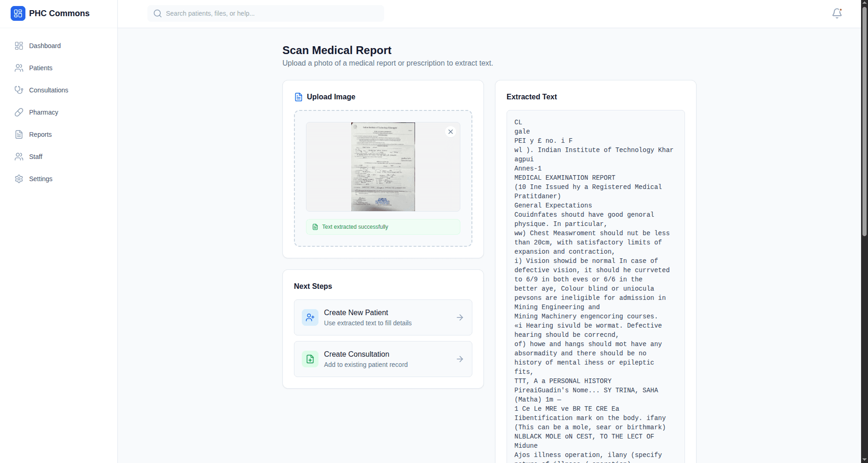
Task: Remove the uploaded image with X icon
Action: point(450,132)
